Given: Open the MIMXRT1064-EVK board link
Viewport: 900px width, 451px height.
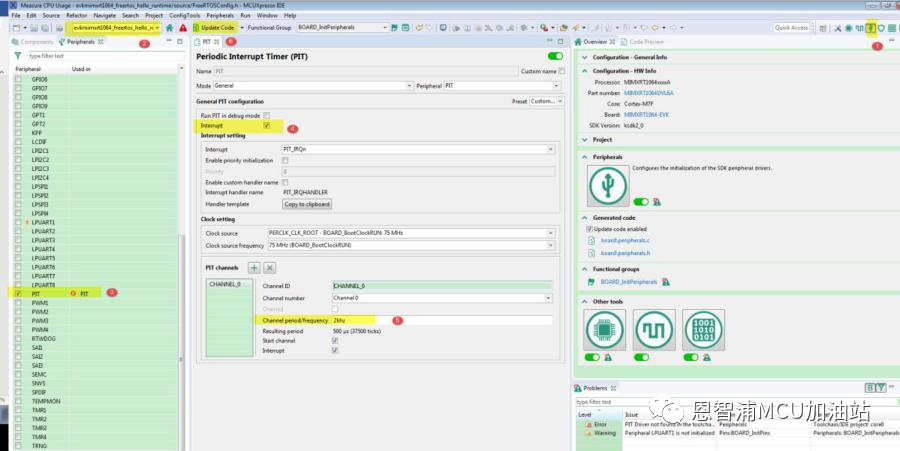Looking at the screenshot, I should (x=646, y=115).
